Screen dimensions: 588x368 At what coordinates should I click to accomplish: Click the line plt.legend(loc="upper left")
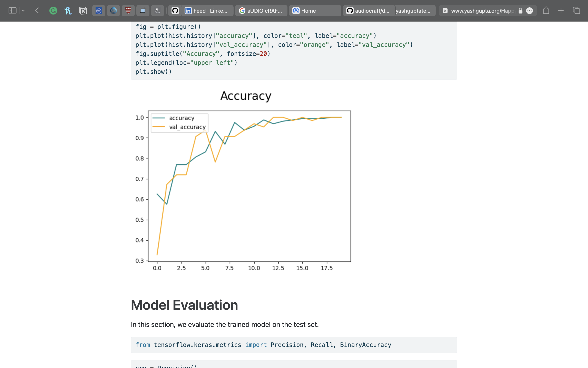pos(186,63)
